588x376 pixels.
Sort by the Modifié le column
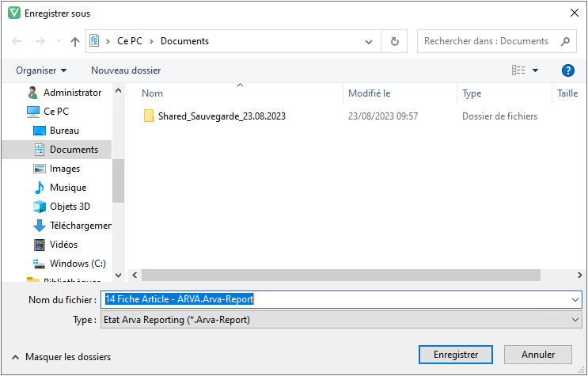370,93
